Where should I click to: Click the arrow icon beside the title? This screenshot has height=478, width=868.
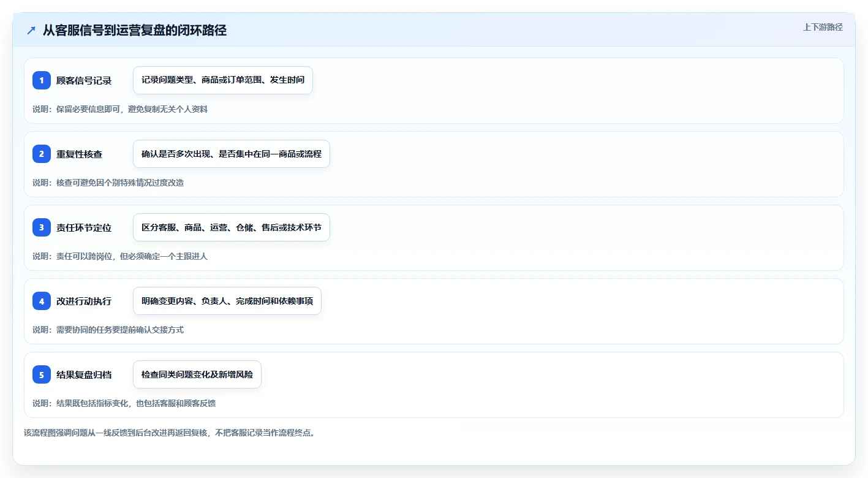pyautogui.click(x=31, y=30)
